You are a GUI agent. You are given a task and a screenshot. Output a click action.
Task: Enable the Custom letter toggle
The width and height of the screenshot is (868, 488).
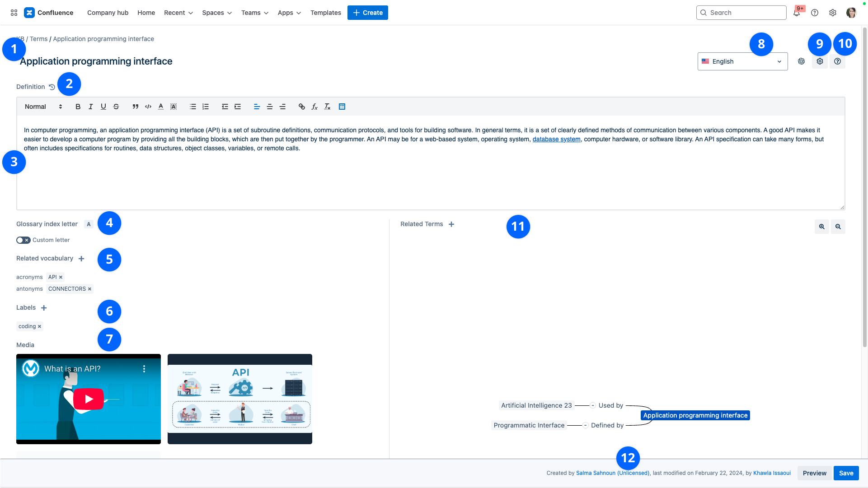[23, 240]
